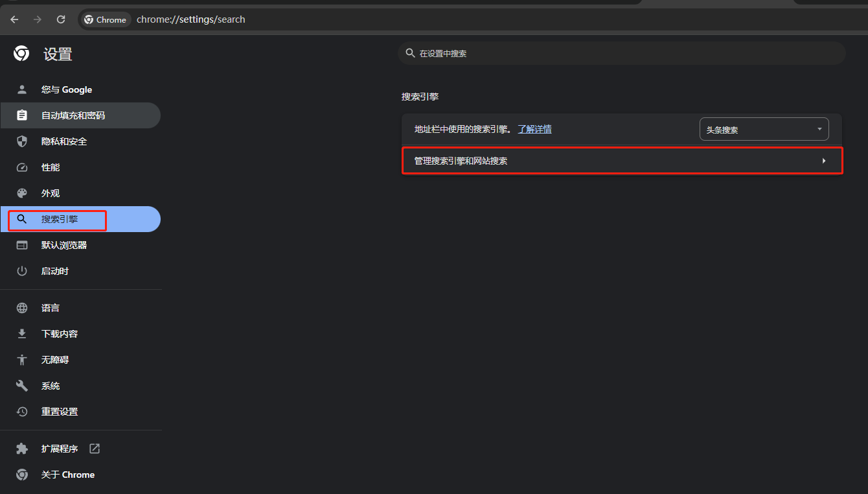This screenshot has height=494, width=868.
Task: Click the puzzle icon for 扩展程序
Action: (x=22, y=449)
